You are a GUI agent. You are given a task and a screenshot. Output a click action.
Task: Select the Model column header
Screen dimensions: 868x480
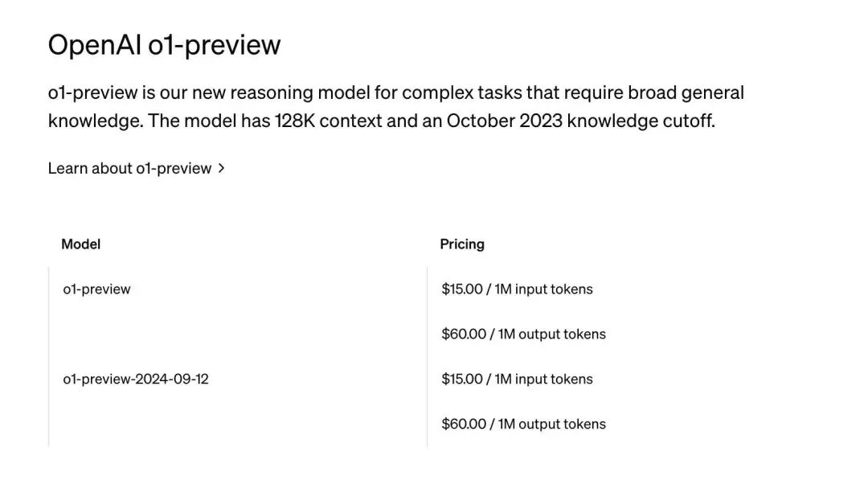80,244
